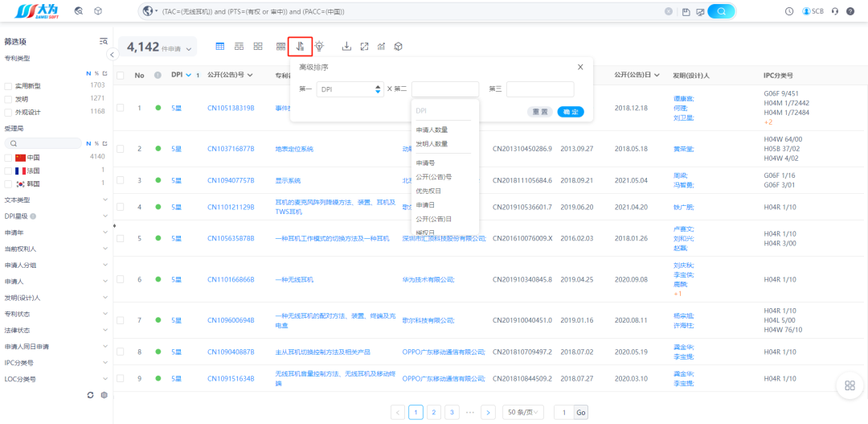The image size is (868, 424).
Task: Click the Go button for page jump
Action: 581,413
